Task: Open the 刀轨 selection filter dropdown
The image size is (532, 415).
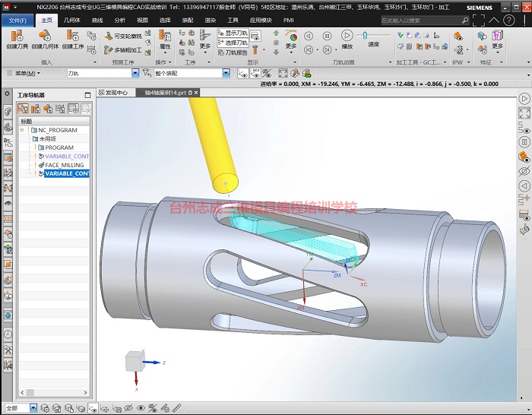Action: [x=135, y=73]
